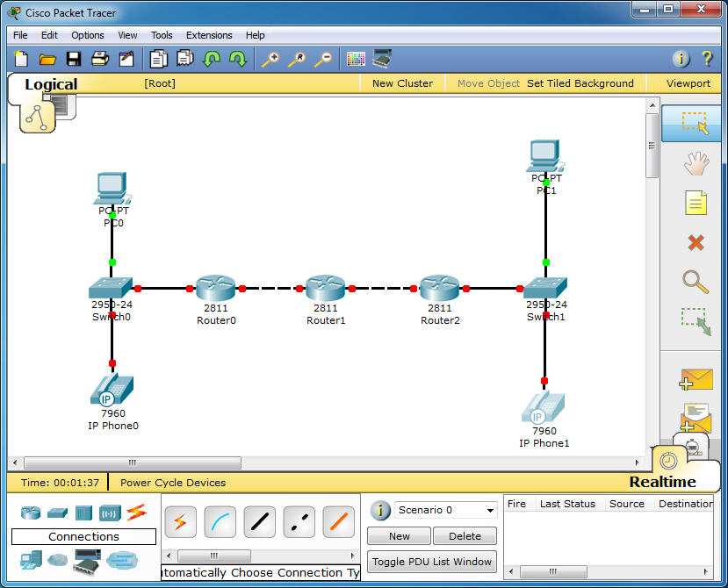The width and height of the screenshot is (728, 588).
Task: Select the Inspect magnifier tool
Action: (x=696, y=282)
